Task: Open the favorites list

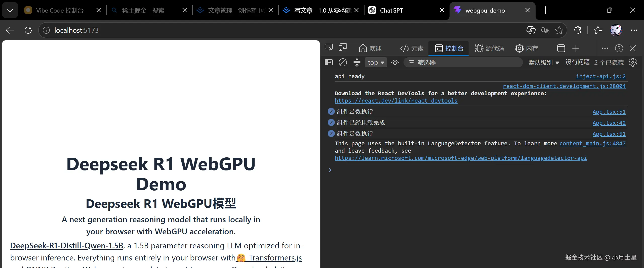Action: [x=598, y=30]
